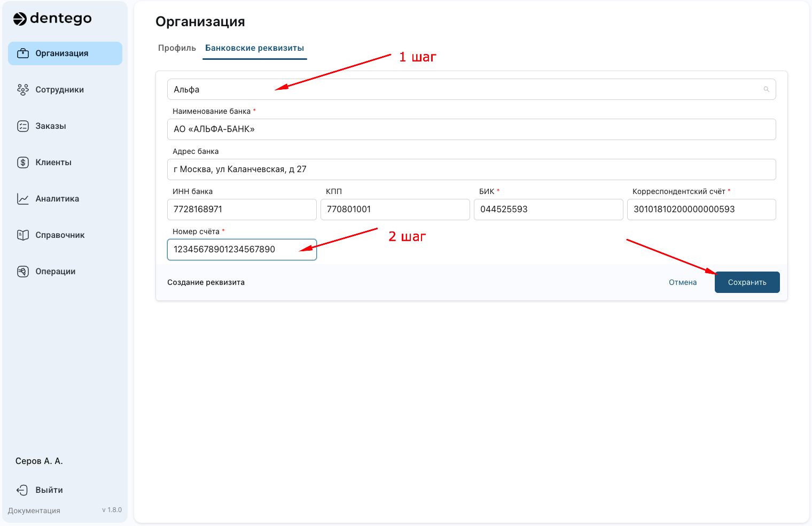Image resolution: width=812 pixels, height=526 pixels.
Task: Click the Заказы list icon
Action: click(23, 126)
